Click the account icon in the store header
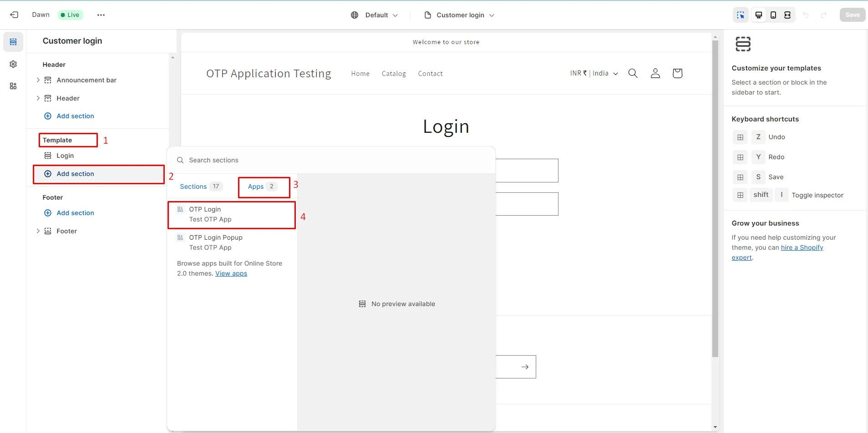 click(x=655, y=73)
